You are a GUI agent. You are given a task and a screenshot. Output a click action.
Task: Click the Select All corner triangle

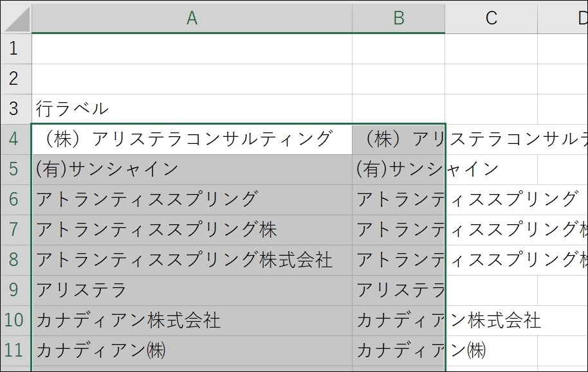click(x=17, y=19)
